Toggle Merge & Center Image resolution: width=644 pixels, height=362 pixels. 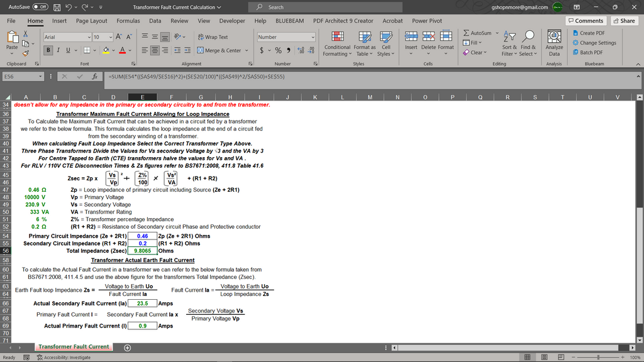point(219,50)
